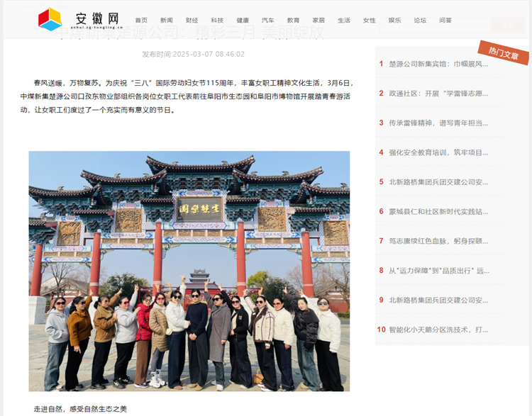
Task: Go to the 首页 home page
Action: tap(141, 21)
